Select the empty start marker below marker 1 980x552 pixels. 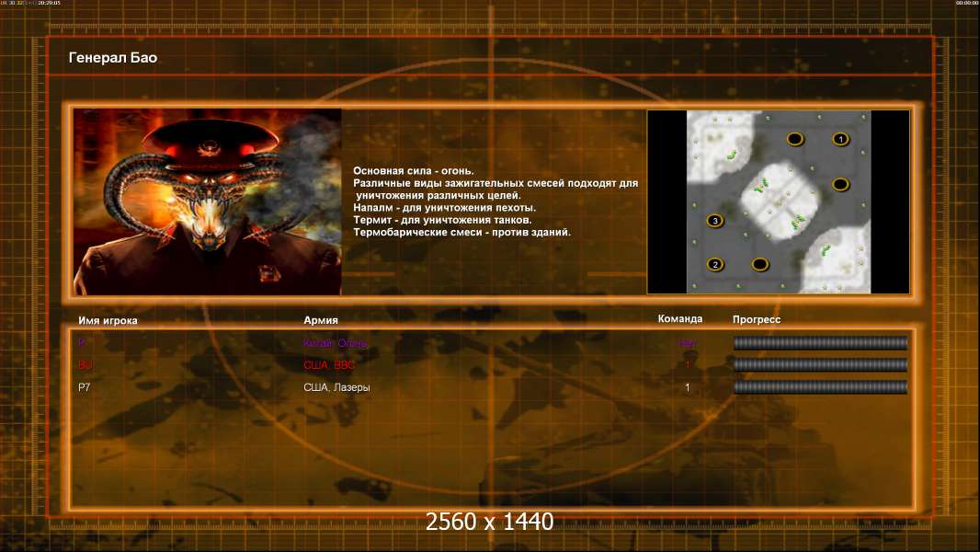coord(840,184)
